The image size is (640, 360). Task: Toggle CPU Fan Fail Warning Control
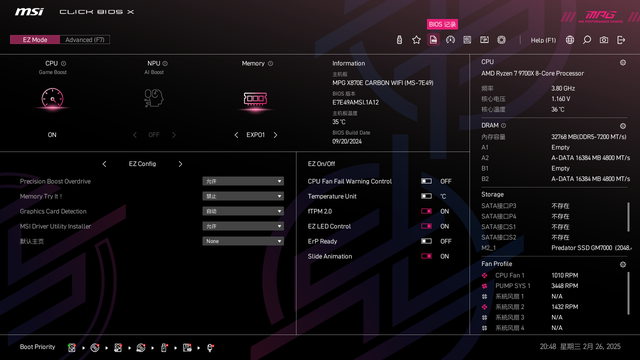(426, 181)
